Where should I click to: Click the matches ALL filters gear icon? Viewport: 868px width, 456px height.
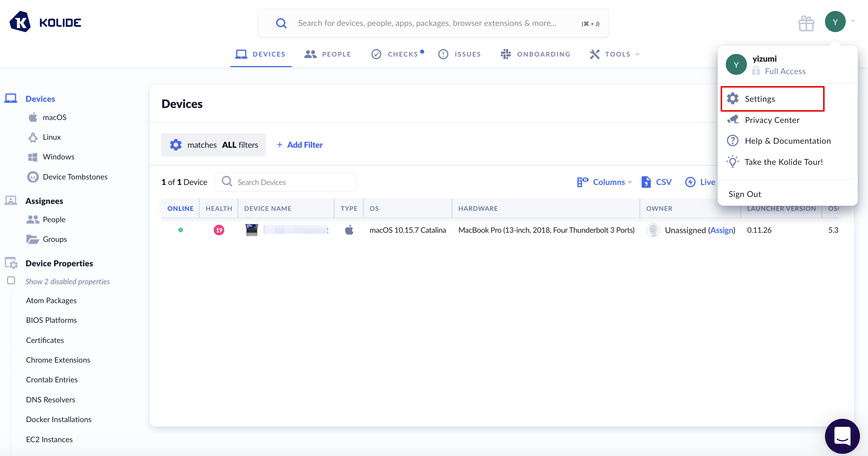point(176,145)
